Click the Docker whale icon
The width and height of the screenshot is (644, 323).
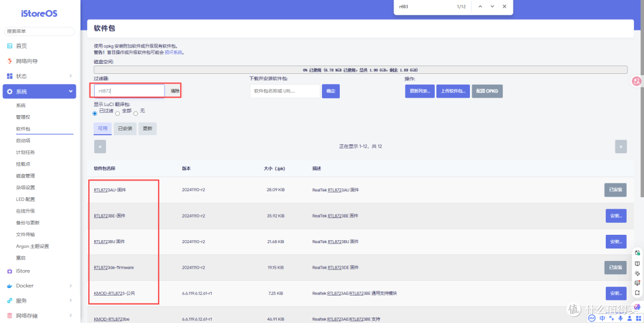point(10,285)
